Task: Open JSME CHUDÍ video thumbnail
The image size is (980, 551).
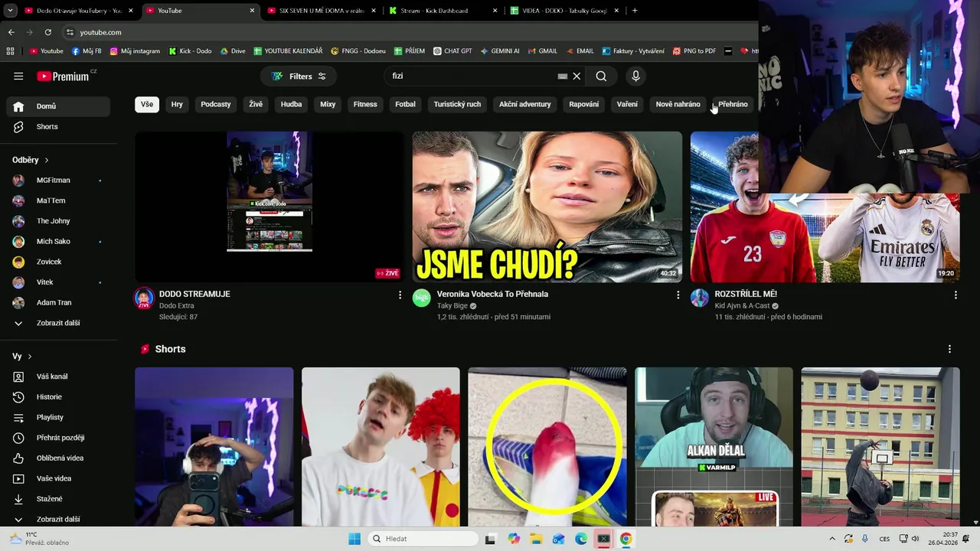Action: tap(547, 207)
